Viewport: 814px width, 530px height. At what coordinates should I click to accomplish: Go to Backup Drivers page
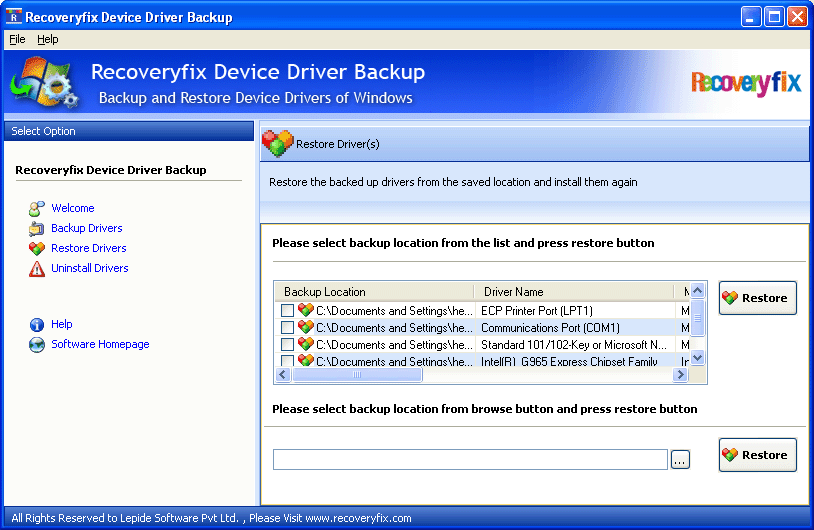tap(87, 228)
